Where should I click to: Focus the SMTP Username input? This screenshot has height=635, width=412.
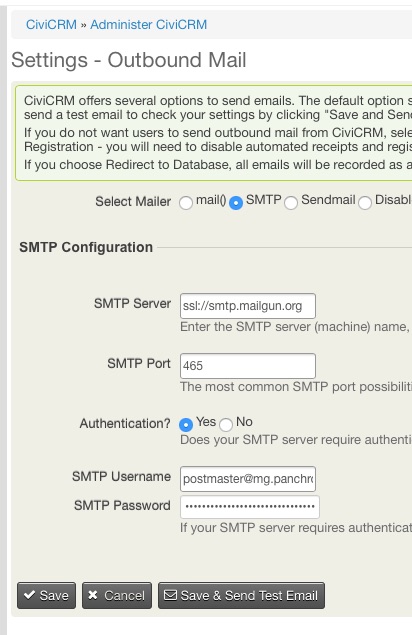pos(248,479)
